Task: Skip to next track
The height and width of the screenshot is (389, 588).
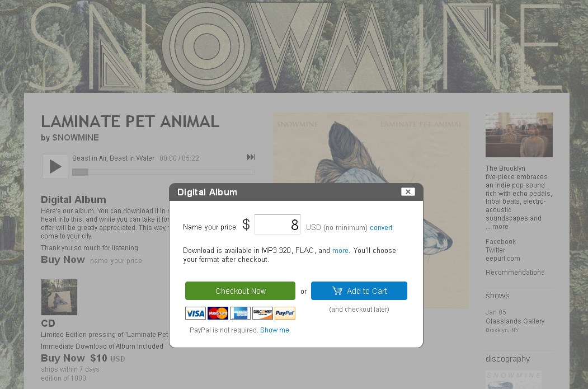Action: click(251, 157)
